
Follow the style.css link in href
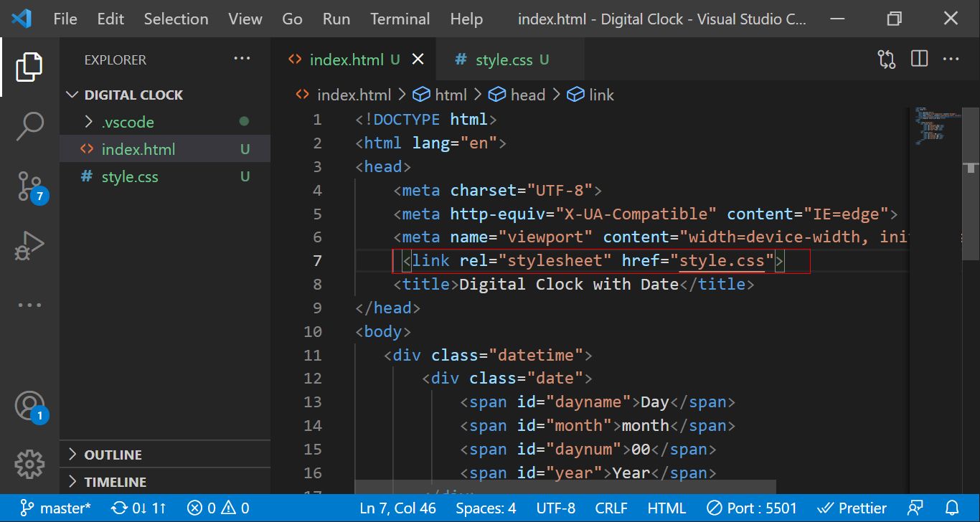click(722, 260)
